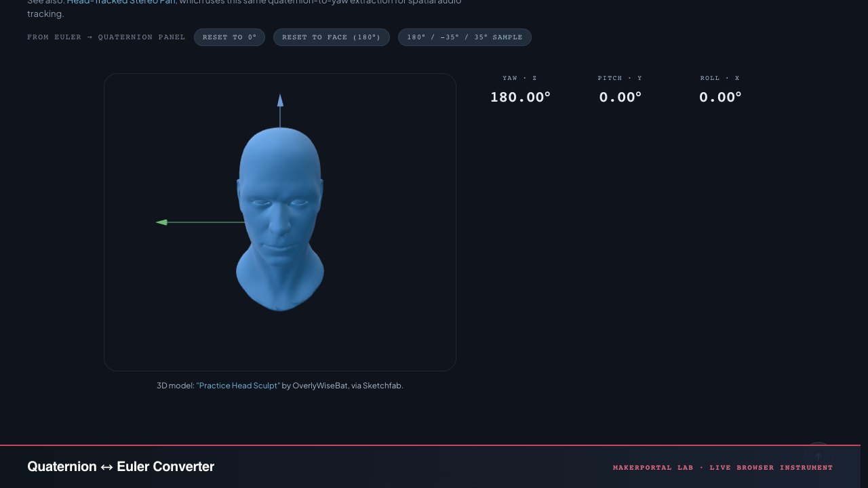Open the Head-Tracked Stereo Pan link

coord(121,2)
